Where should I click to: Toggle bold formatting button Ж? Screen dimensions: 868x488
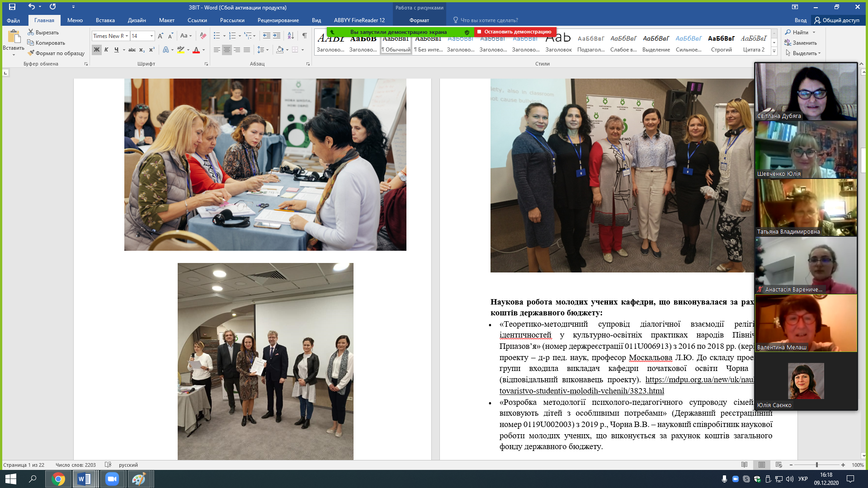point(96,50)
